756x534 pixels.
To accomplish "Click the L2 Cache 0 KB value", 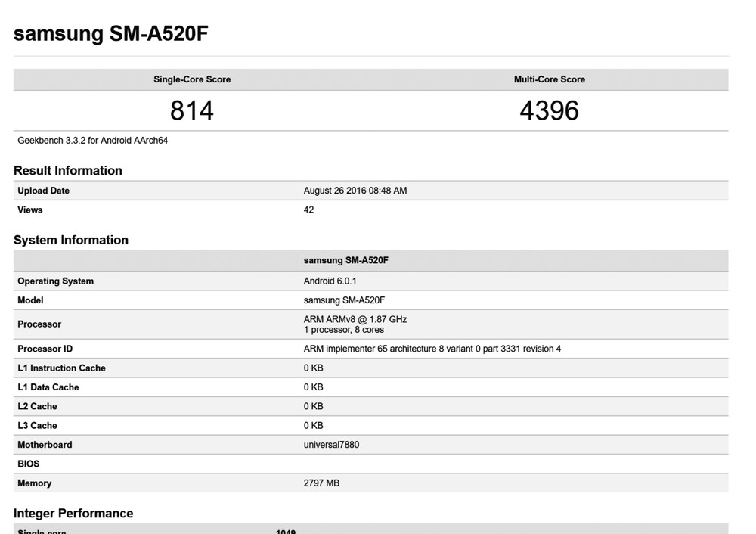I will (x=314, y=407).
